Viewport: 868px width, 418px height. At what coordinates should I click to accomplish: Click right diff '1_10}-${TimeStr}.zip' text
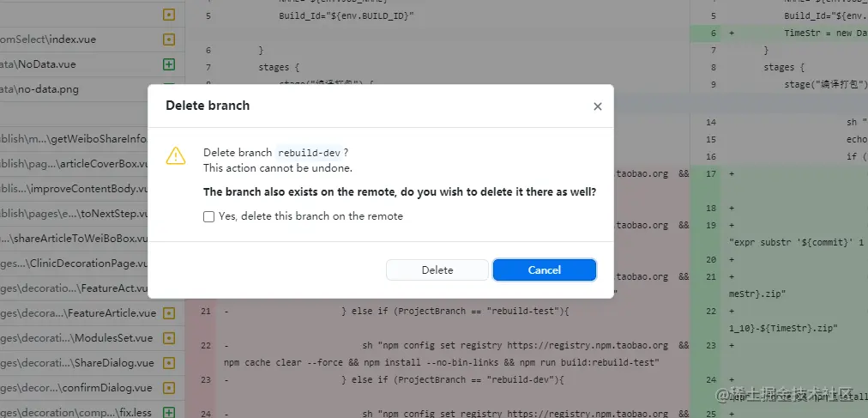click(783, 329)
